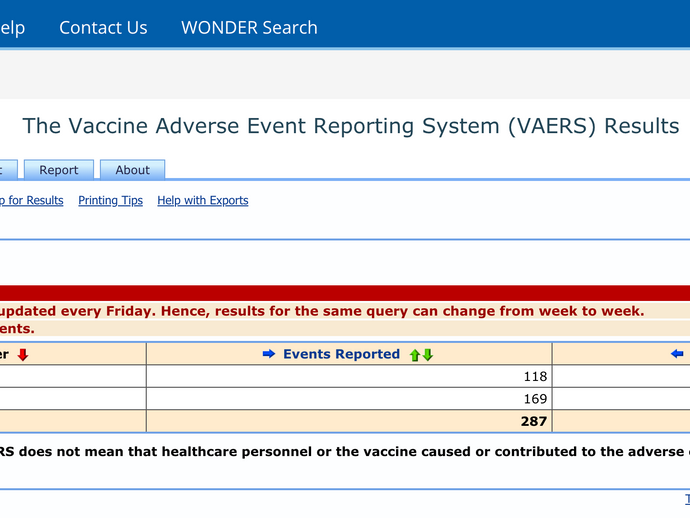Viewport: 690px width, 518px height.
Task: Click Help for Results link
Action: point(31,200)
